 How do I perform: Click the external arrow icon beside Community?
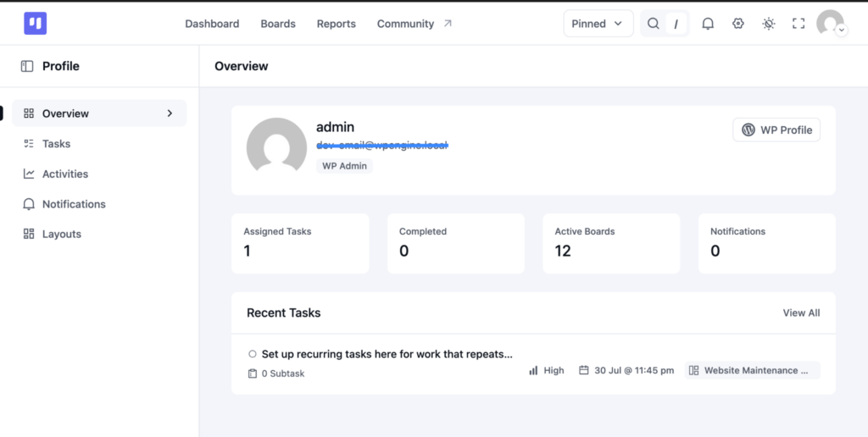(x=448, y=23)
